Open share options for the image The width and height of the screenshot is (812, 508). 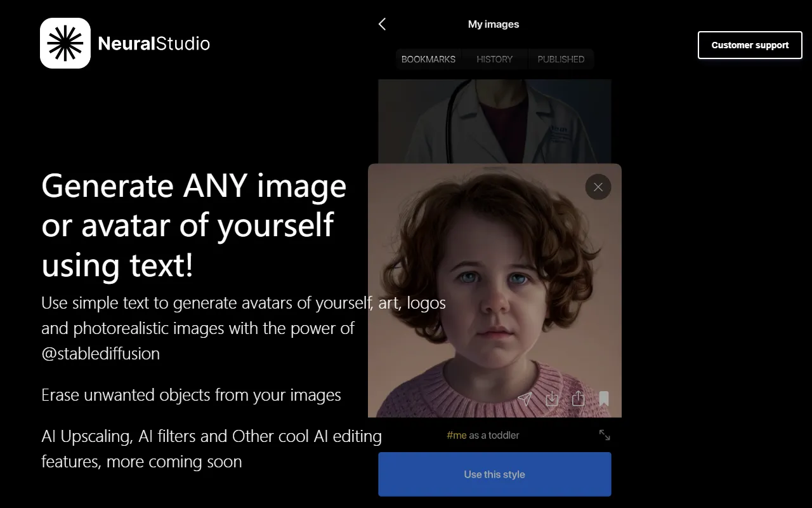point(577,398)
